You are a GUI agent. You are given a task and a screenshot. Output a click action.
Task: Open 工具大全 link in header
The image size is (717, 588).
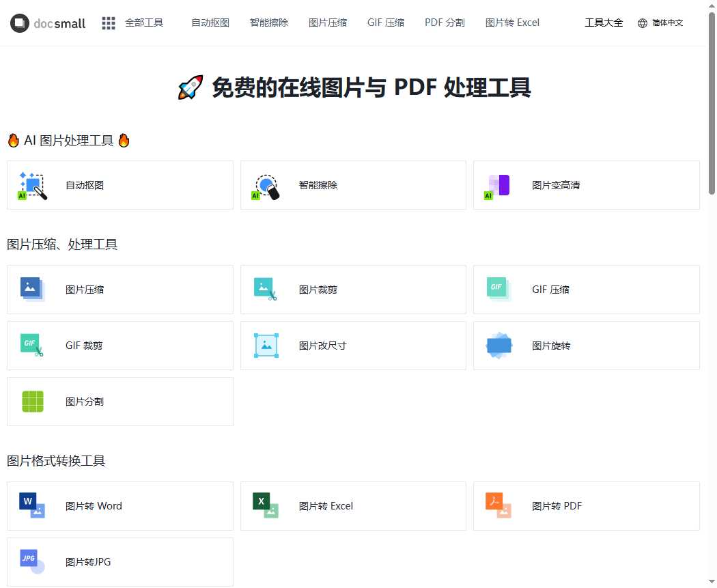coord(604,23)
